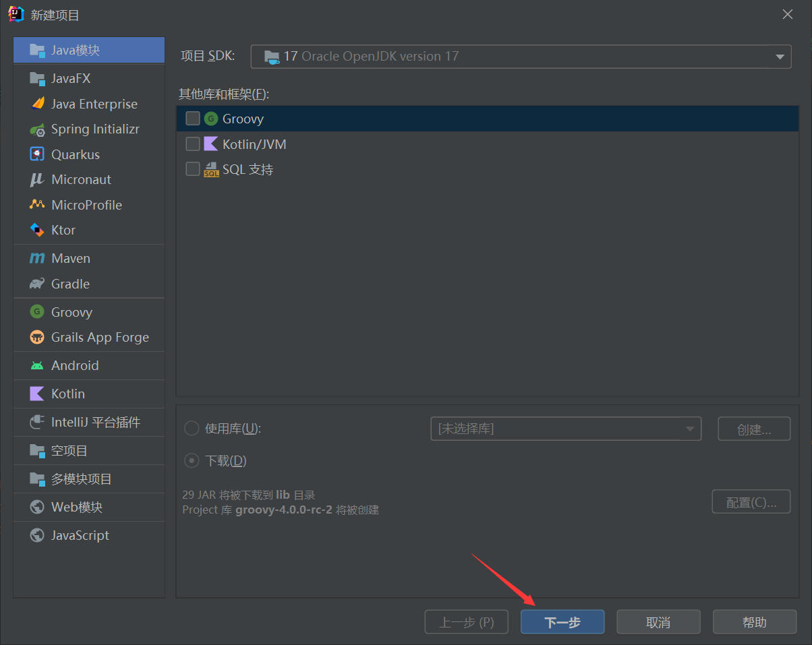Select the 使用库 radio button
The height and width of the screenshot is (645, 812).
point(192,429)
